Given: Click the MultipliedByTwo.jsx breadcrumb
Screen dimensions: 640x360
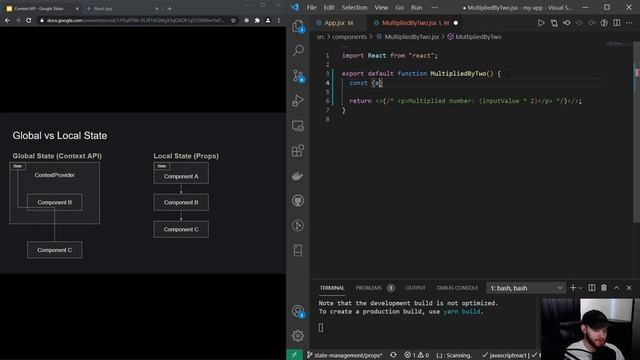Looking at the screenshot, I should click(411, 37).
